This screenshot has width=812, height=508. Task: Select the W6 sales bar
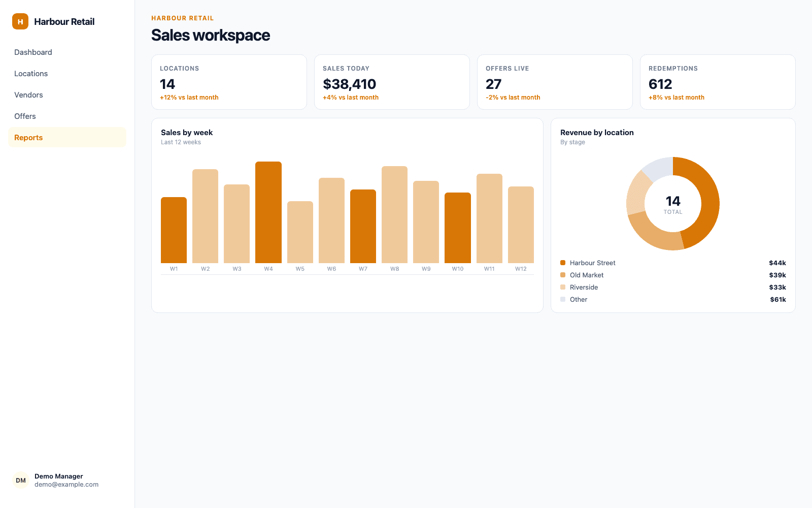[x=331, y=220]
